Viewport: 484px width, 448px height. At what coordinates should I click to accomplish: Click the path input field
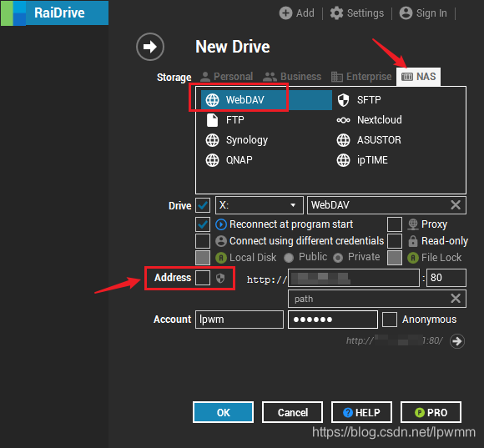tap(377, 299)
